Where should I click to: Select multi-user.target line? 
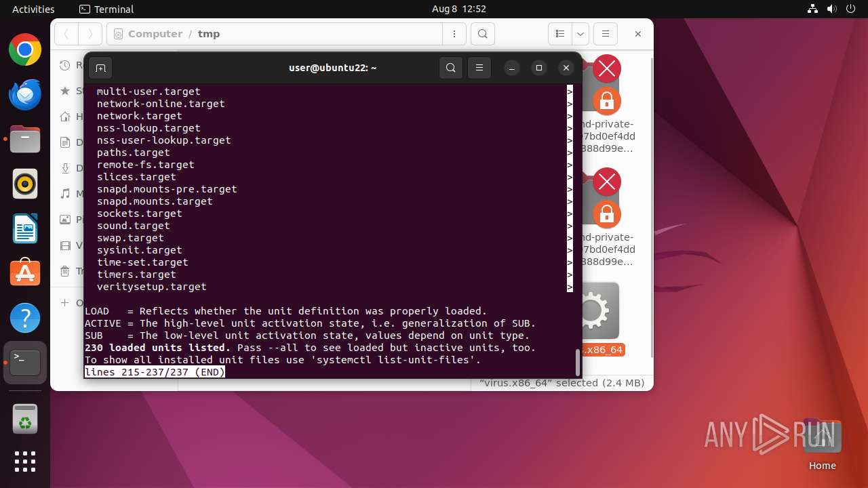tap(149, 91)
